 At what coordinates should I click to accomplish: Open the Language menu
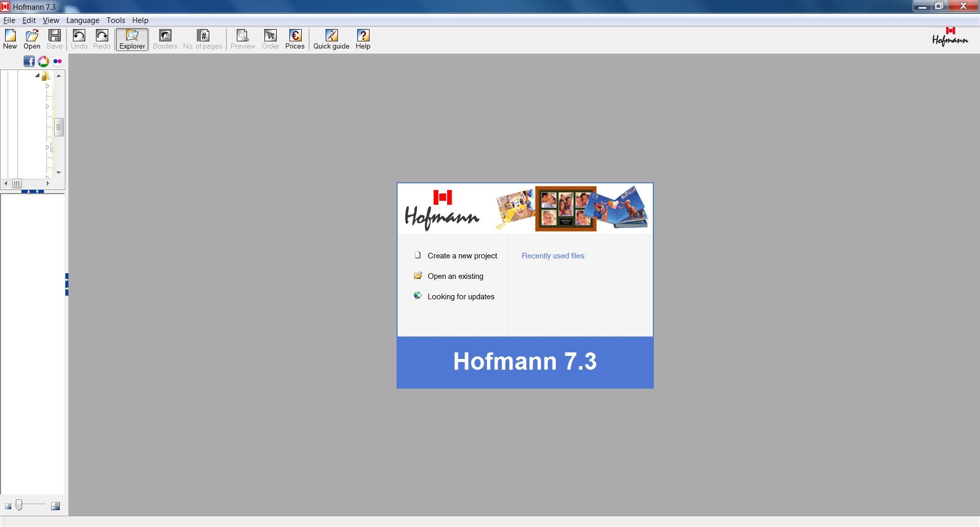pos(82,20)
